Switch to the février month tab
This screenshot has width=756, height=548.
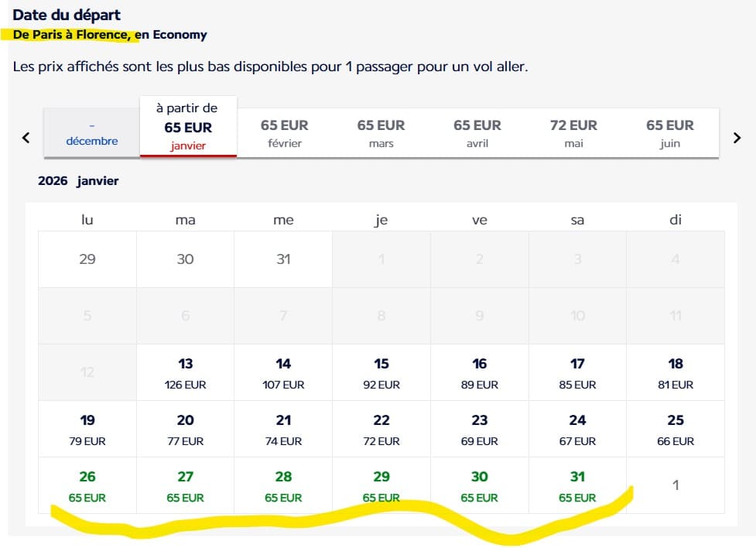pyautogui.click(x=284, y=132)
